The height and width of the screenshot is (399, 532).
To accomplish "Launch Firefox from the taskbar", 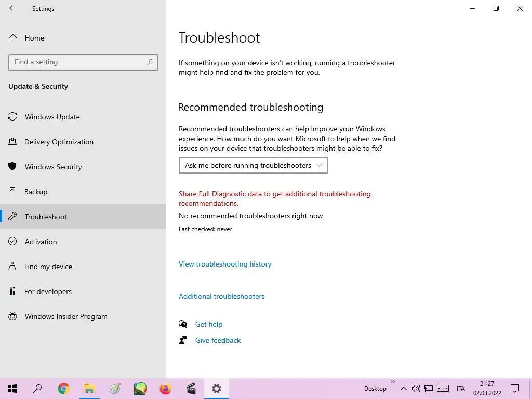I will 166,389.
